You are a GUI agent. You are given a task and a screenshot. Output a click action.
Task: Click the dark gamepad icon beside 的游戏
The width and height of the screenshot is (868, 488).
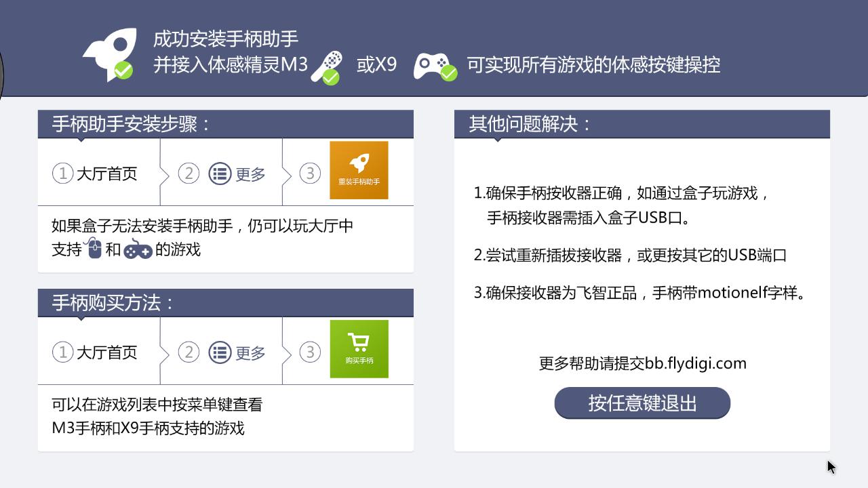(138, 249)
